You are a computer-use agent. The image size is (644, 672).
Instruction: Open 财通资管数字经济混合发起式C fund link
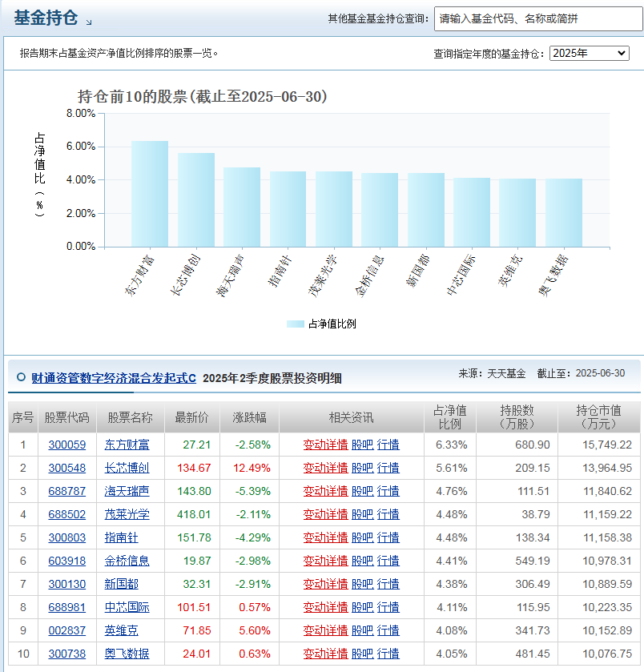(x=114, y=378)
